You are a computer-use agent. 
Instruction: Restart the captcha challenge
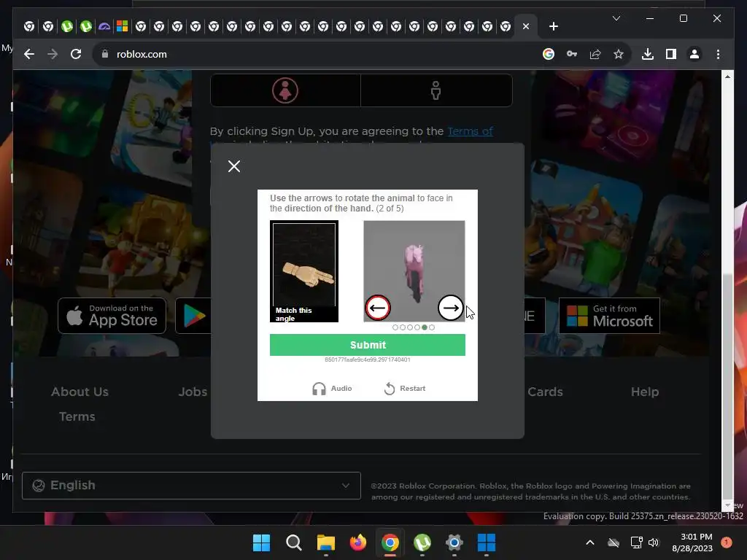click(404, 389)
